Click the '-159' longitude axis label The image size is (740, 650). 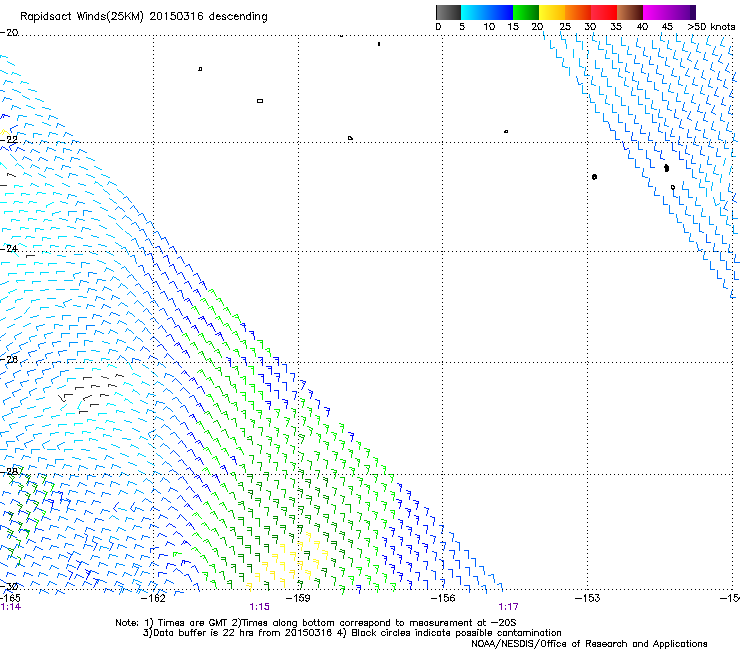pyautogui.click(x=298, y=598)
